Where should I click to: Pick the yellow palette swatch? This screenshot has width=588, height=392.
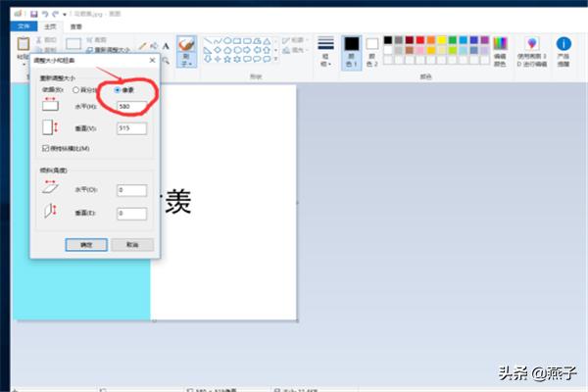(442, 40)
